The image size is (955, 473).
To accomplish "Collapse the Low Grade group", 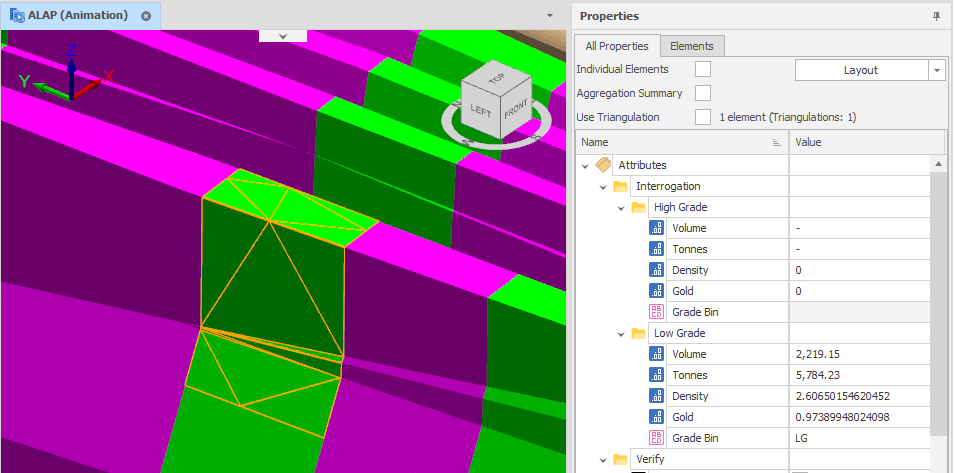I will pos(621,333).
